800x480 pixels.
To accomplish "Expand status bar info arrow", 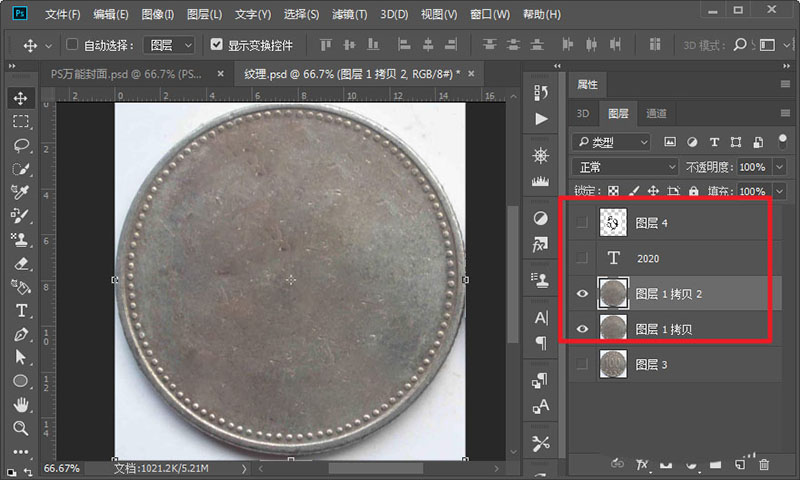I will [x=244, y=468].
